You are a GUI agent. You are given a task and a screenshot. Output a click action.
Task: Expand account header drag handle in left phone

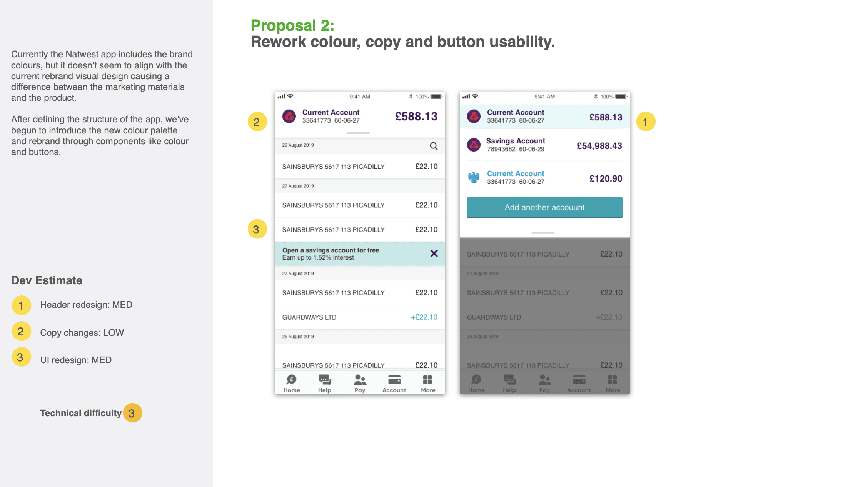(x=358, y=133)
